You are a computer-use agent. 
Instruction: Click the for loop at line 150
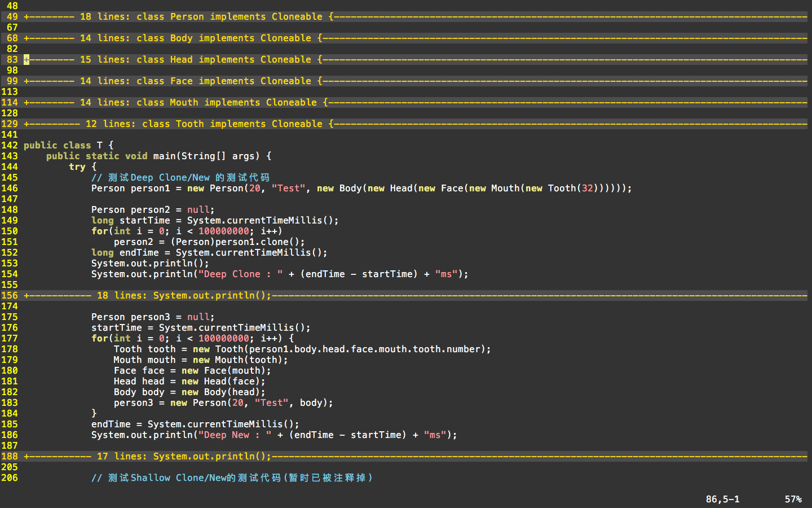[187, 231]
